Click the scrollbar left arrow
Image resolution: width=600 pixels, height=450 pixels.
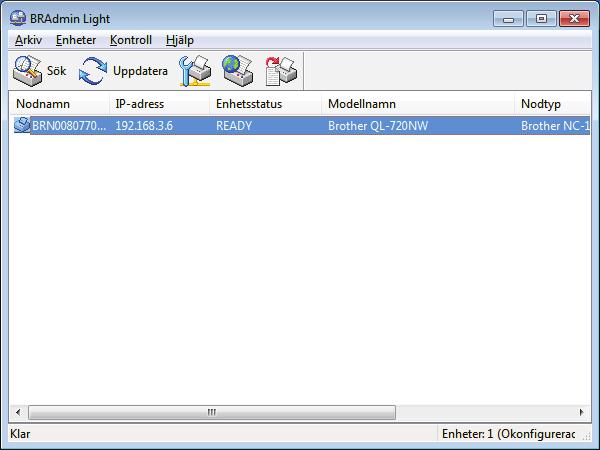click(18, 412)
